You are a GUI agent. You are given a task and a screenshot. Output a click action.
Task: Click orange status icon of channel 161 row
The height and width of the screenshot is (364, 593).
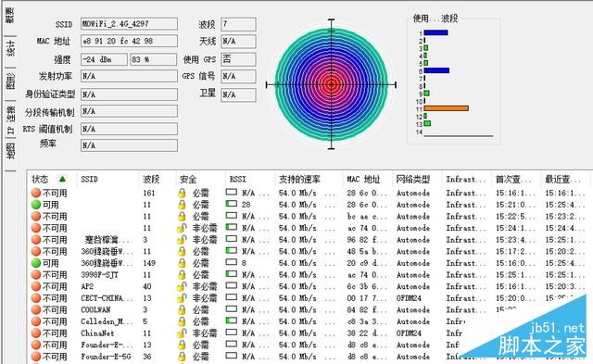pos(36,194)
